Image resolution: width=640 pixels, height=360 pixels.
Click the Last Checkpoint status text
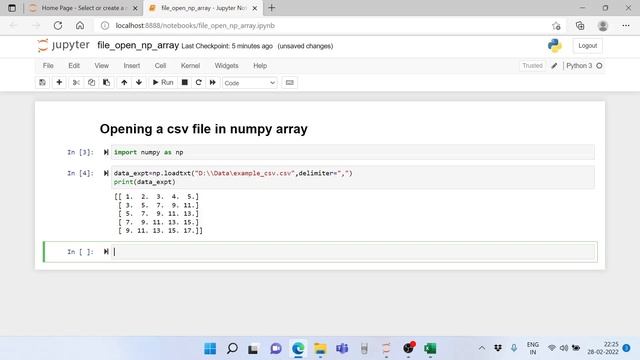pyautogui.click(x=227, y=46)
